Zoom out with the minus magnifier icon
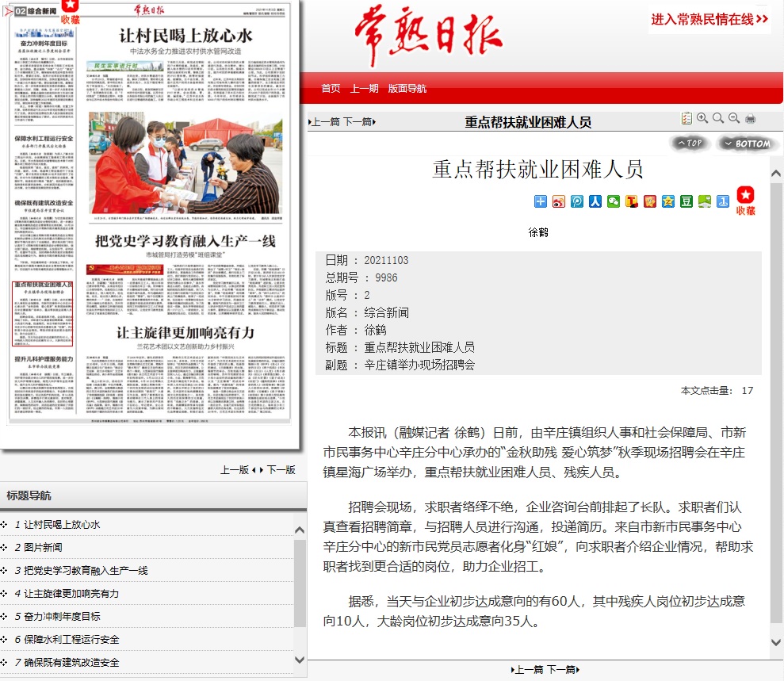Screen dimensions: 784x681 pos(734,118)
